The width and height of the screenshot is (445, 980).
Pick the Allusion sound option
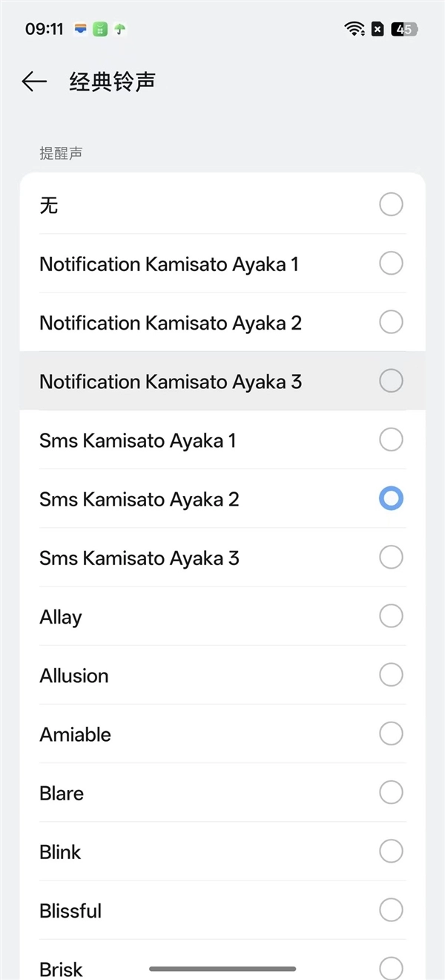[x=74, y=676]
